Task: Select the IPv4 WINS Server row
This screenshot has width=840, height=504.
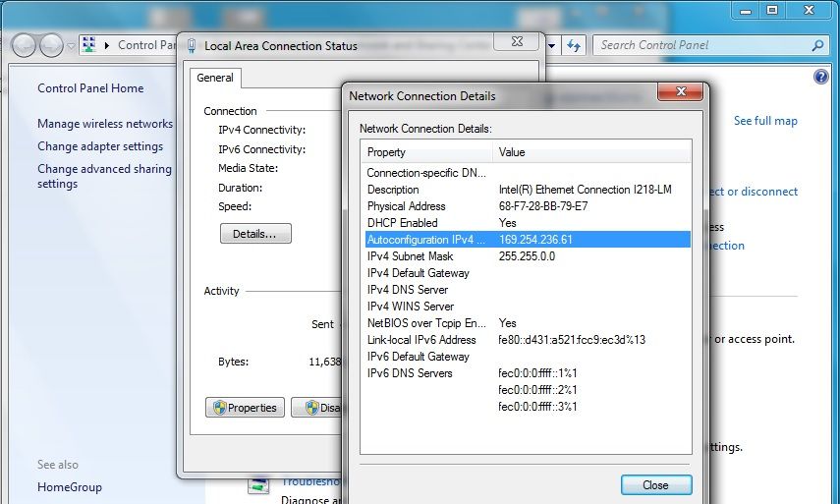Action: 528,307
